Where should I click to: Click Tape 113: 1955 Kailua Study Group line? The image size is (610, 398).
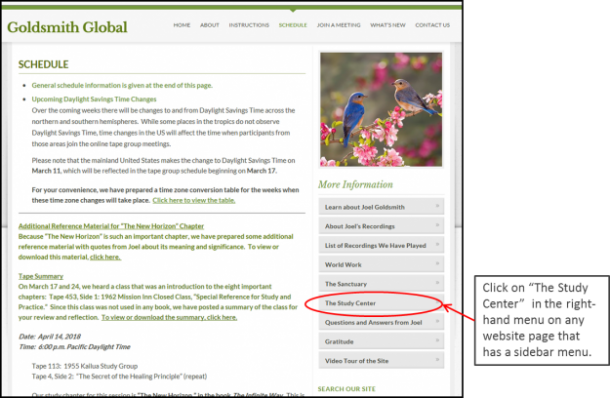pyautogui.click(x=85, y=366)
